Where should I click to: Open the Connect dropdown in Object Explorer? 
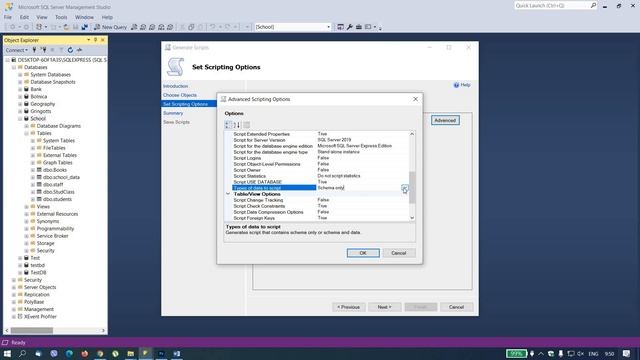16,50
